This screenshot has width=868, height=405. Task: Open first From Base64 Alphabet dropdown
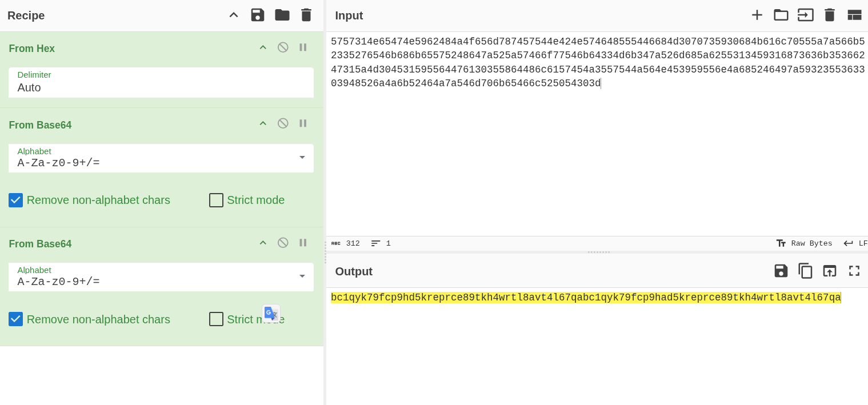point(302,158)
